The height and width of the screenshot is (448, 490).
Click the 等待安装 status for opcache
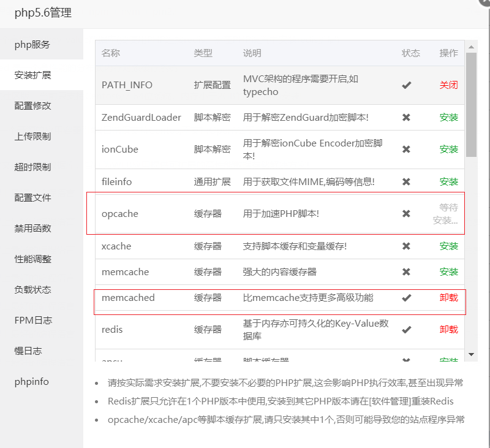click(x=448, y=213)
